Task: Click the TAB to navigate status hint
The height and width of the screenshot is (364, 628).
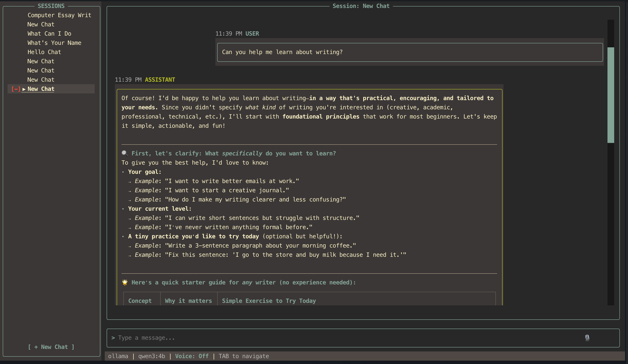Action: point(244,356)
